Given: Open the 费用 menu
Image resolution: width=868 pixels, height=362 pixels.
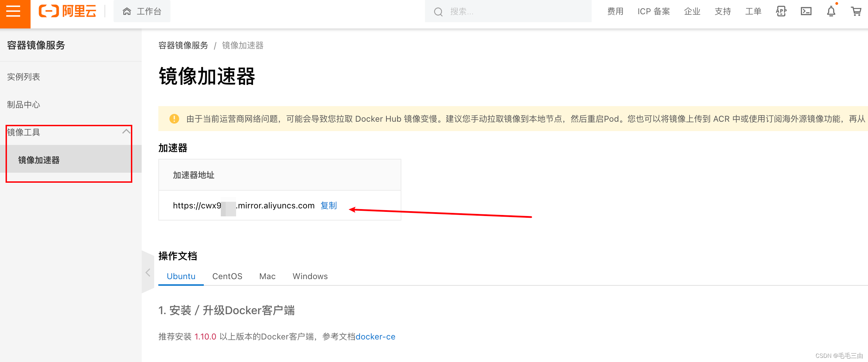Looking at the screenshot, I should [615, 11].
